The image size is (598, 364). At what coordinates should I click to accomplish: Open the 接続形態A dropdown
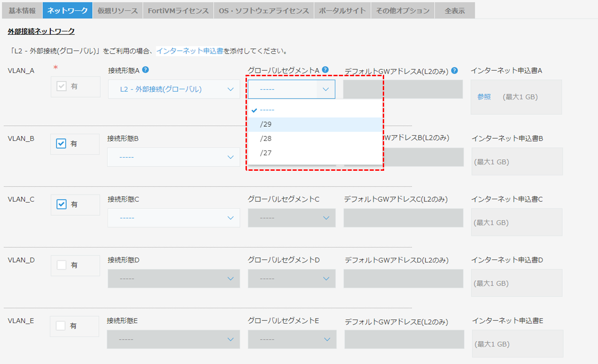174,89
